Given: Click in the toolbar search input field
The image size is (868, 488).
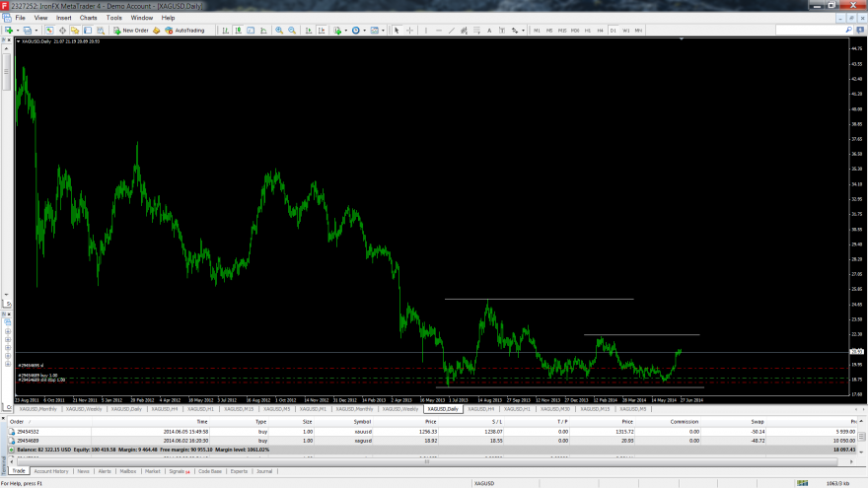Looking at the screenshot, I should tap(810, 30).
